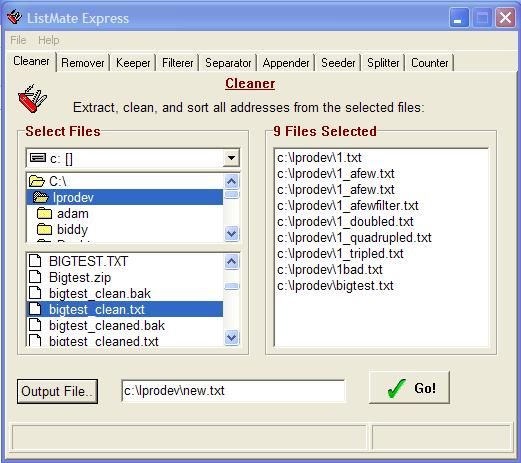Screen dimensions: 521x463
Task: Select file bigtest_clean.bak
Action: 125,293
